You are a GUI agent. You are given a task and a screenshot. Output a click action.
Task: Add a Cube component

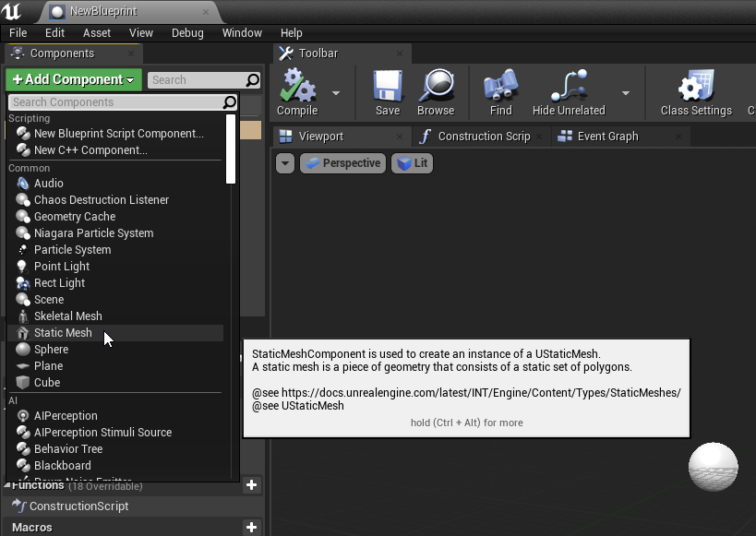click(x=115, y=383)
